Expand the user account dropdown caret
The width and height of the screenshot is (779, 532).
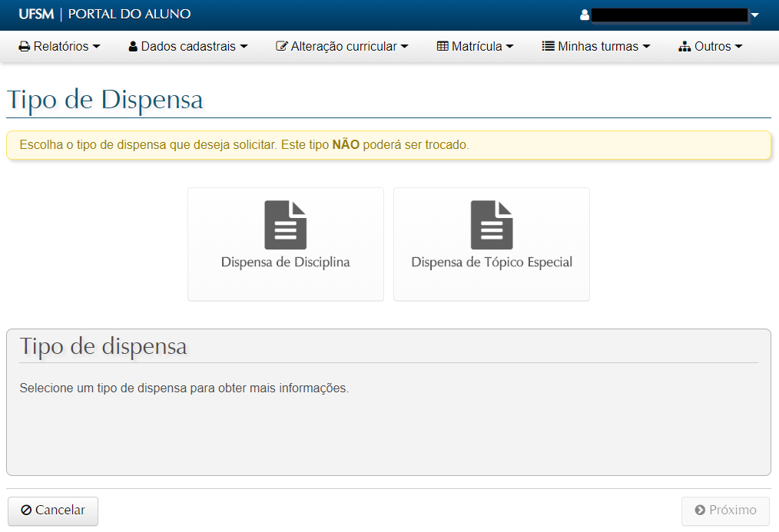[754, 15]
